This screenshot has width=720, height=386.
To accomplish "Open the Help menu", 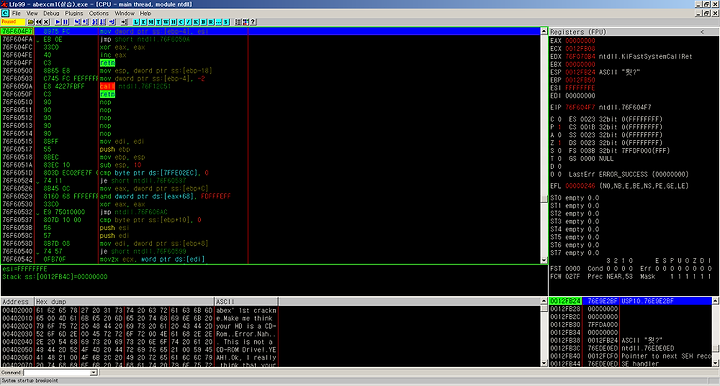I will [146, 13].
